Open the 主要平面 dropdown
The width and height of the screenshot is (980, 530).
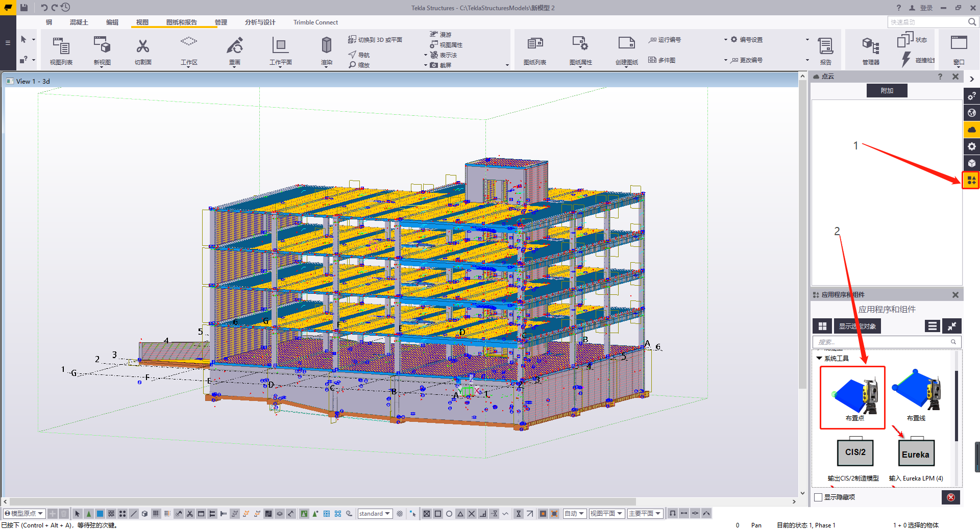point(645,514)
